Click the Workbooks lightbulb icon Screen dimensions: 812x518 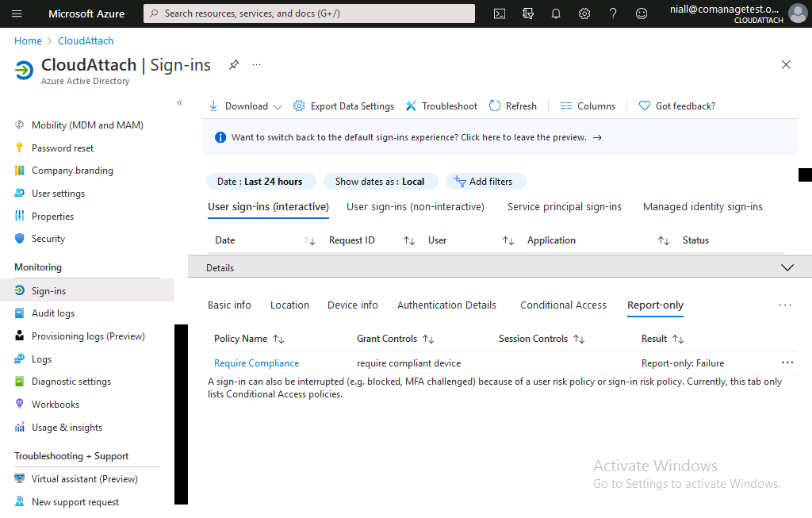(20, 404)
